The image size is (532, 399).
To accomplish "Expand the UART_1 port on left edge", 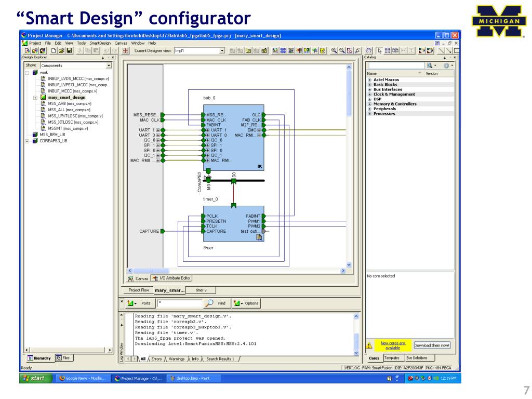I will [x=158, y=130].
